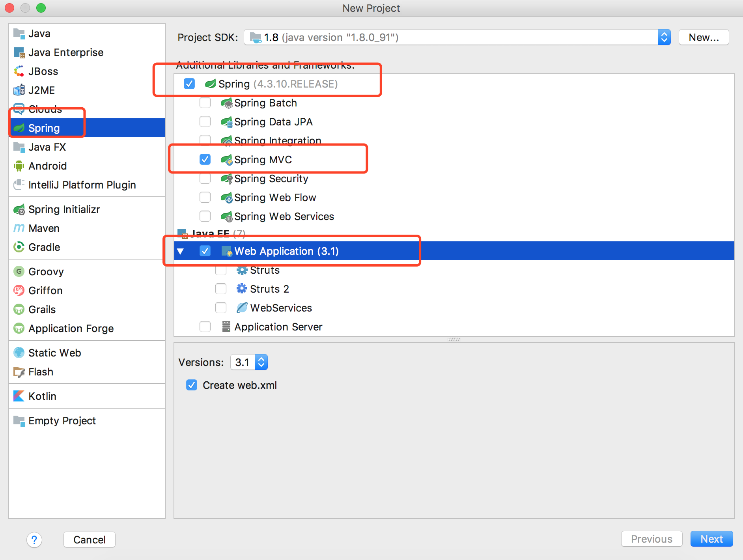Image resolution: width=743 pixels, height=560 pixels.
Task: Select the Java FX folder icon
Action: tap(19, 147)
